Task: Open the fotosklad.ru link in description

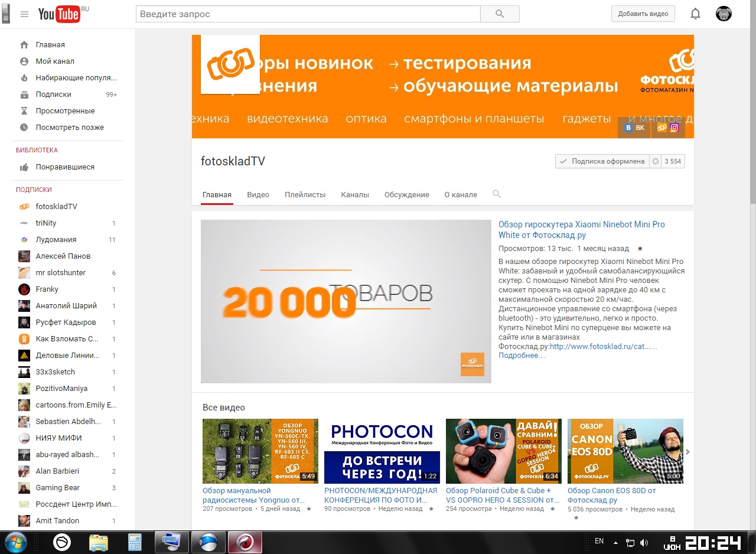Action: point(603,346)
